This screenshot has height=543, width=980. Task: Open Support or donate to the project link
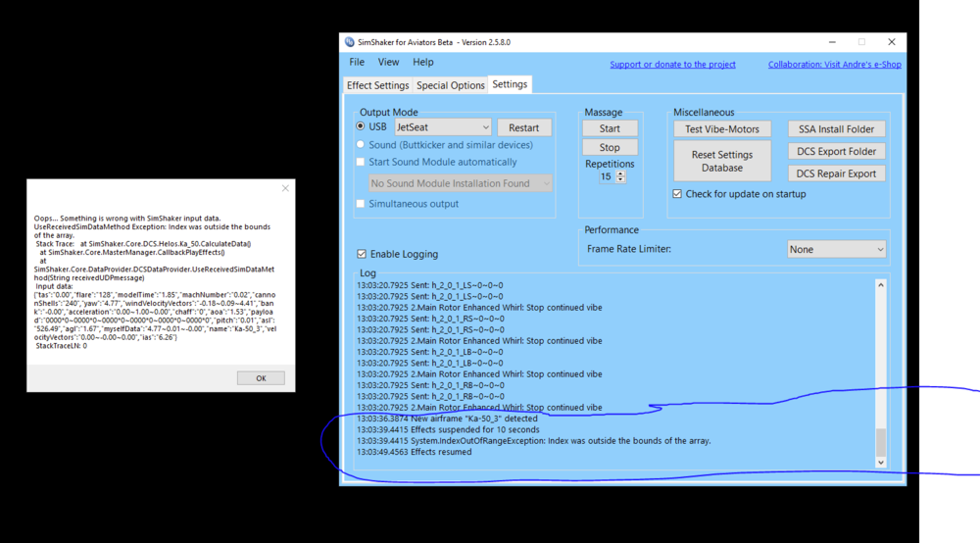pos(672,65)
